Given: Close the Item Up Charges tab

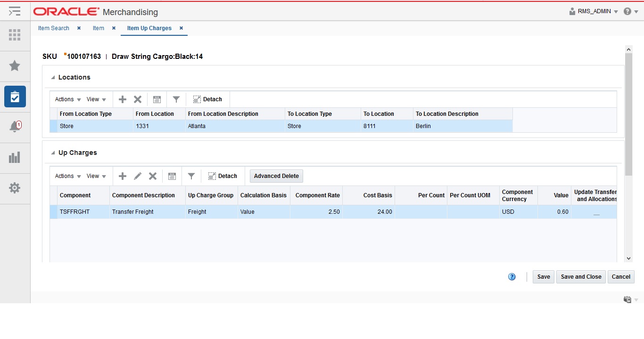Looking at the screenshot, I should [181, 28].
